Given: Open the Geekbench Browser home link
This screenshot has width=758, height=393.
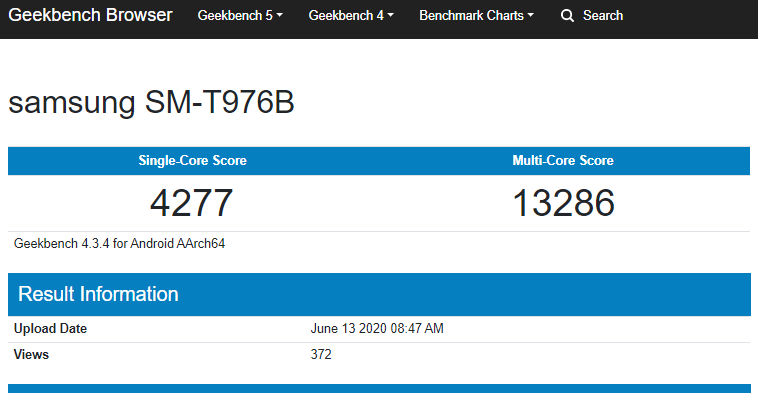Looking at the screenshot, I should (x=90, y=15).
